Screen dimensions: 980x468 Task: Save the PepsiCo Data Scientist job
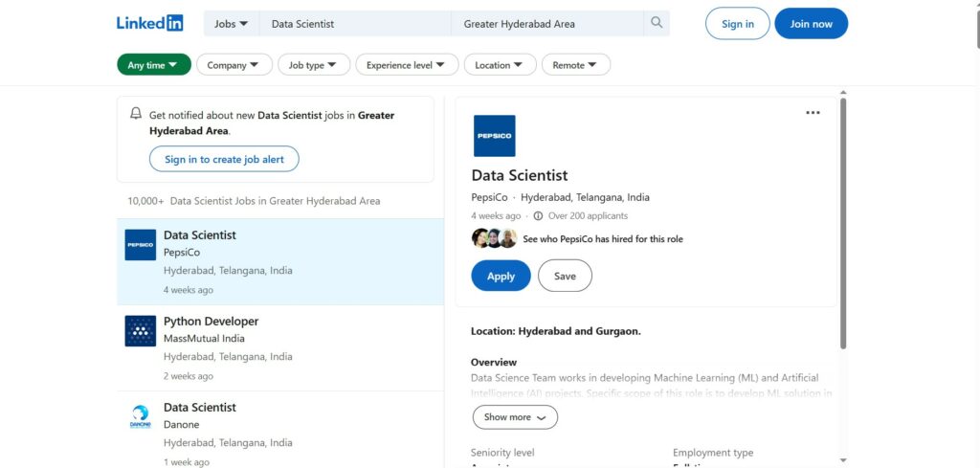click(565, 276)
